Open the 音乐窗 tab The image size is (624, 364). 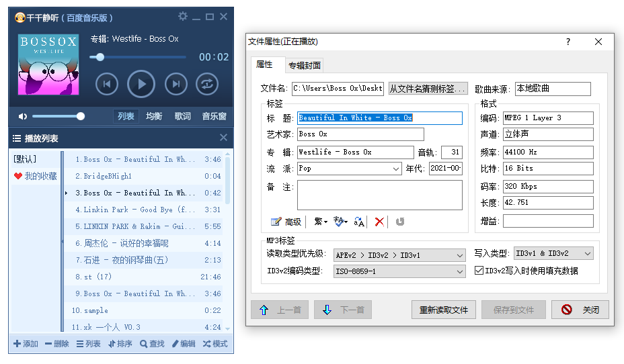pyautogui.click(x=214, y=116)
